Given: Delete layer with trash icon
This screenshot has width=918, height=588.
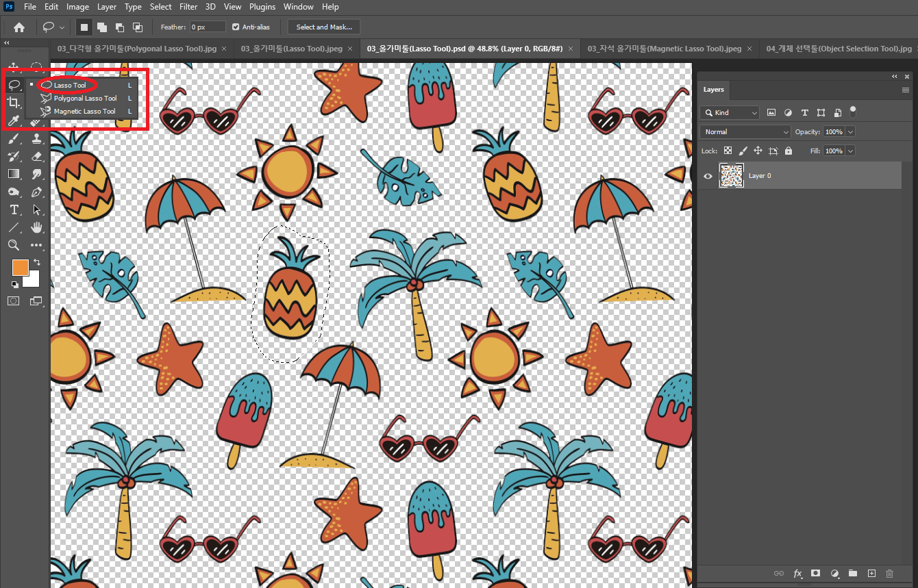Looking at the screenshot, I should point(890,573).
